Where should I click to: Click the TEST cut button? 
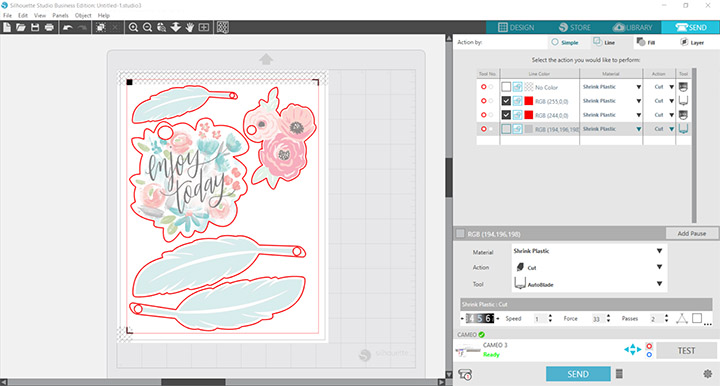pos(686,351)
